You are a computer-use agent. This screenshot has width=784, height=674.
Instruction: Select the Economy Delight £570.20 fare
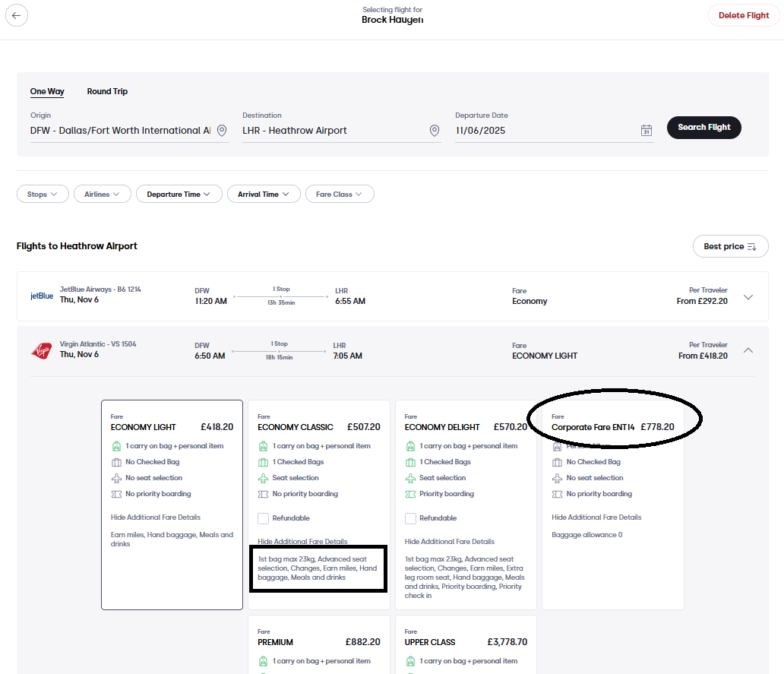466,505
